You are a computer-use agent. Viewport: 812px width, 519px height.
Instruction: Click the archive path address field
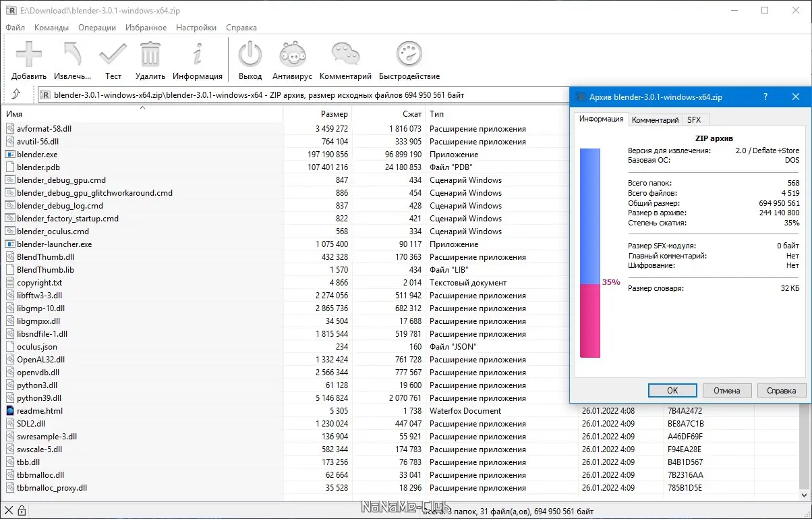click(303, 95)
